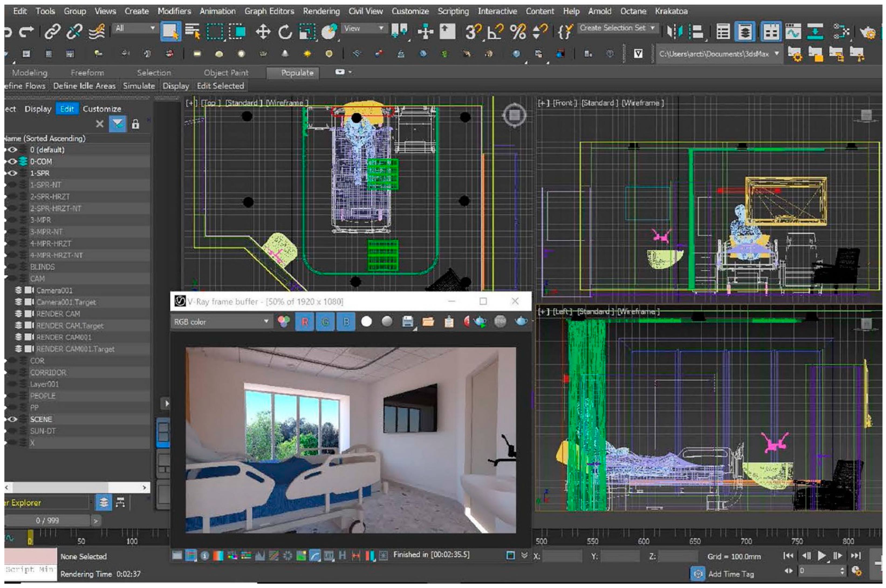Switch to the Freeform ribbon tab
Screen dimensions: 886x588
pyautogui.click(x=87, y=73)
